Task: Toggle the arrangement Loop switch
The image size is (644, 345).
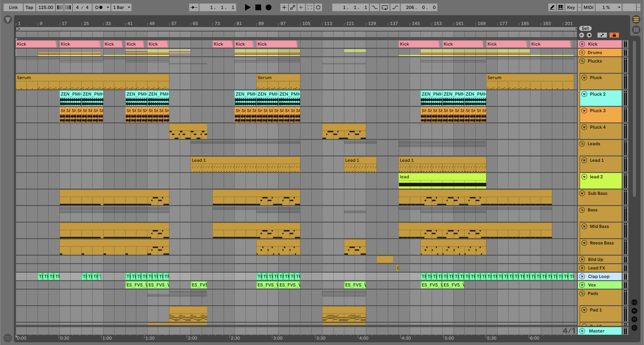Action: [385, 8]
